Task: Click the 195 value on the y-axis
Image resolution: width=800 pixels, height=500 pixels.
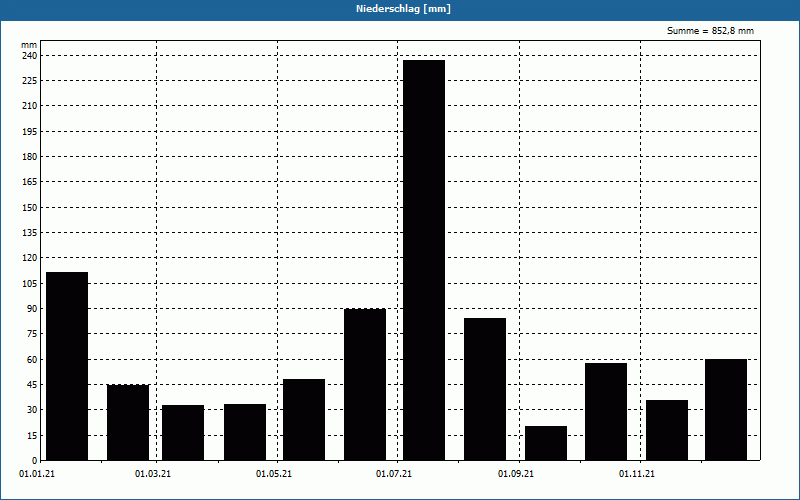Action: pos(30,131)
